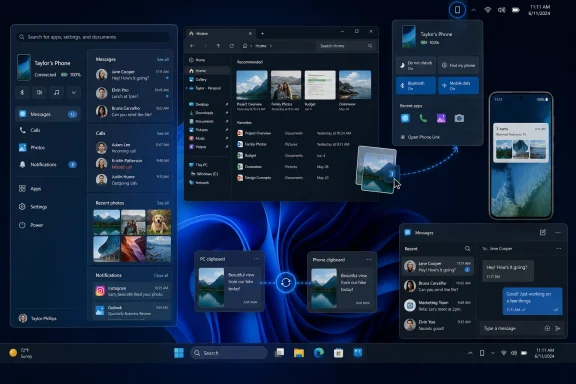The width and height of the screenshot is (576, 384).
Task: Click the mute icon next to Bluetooth button
Action: (39, 92)
